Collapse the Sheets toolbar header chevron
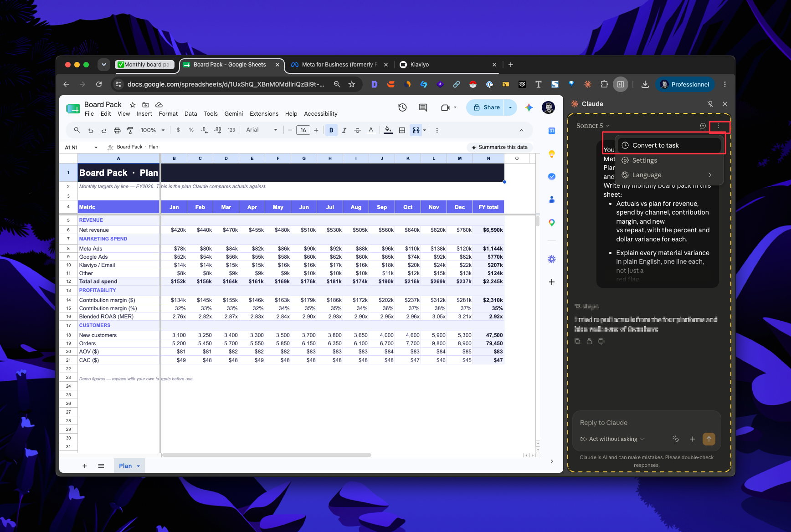 tap(521, 130)
